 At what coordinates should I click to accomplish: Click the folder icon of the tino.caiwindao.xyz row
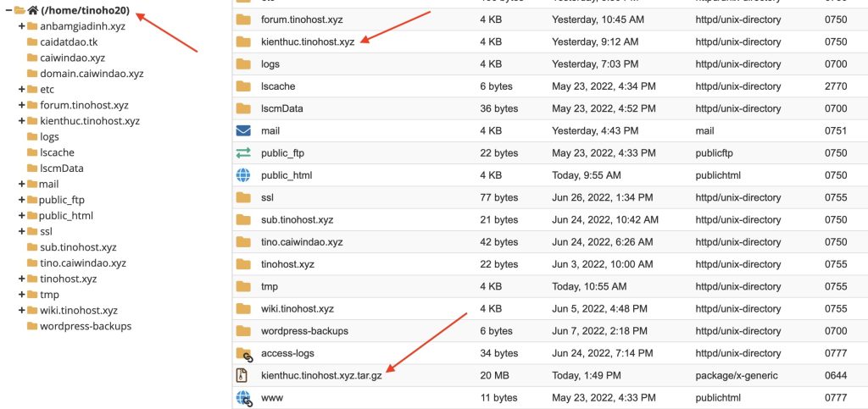pos(243,242)
